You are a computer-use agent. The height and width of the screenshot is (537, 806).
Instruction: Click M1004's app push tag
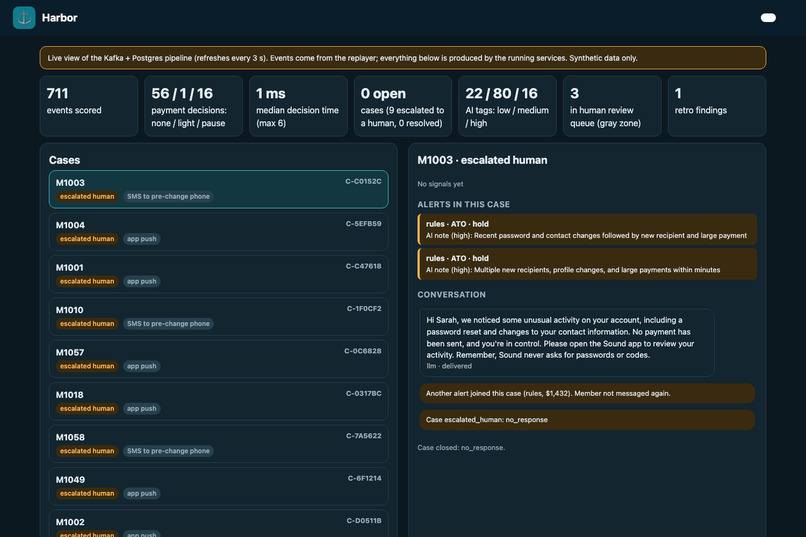[x=141, y=239]
